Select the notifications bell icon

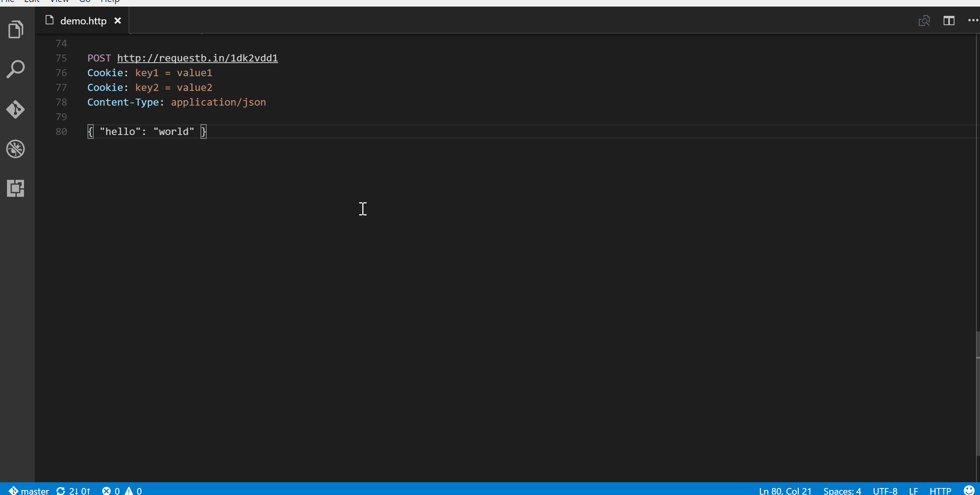click(x=969, y=491)
